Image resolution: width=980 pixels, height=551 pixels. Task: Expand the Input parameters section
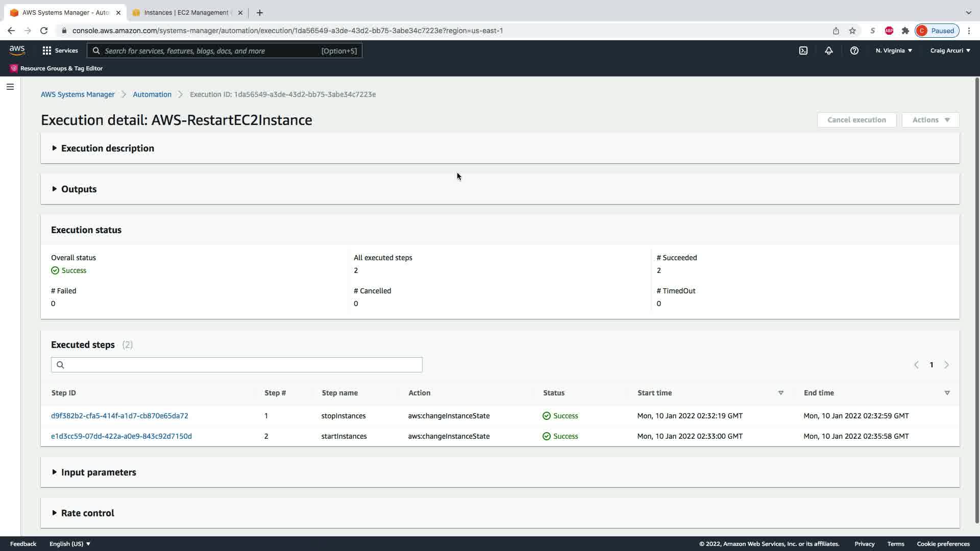tap(99, 472)
